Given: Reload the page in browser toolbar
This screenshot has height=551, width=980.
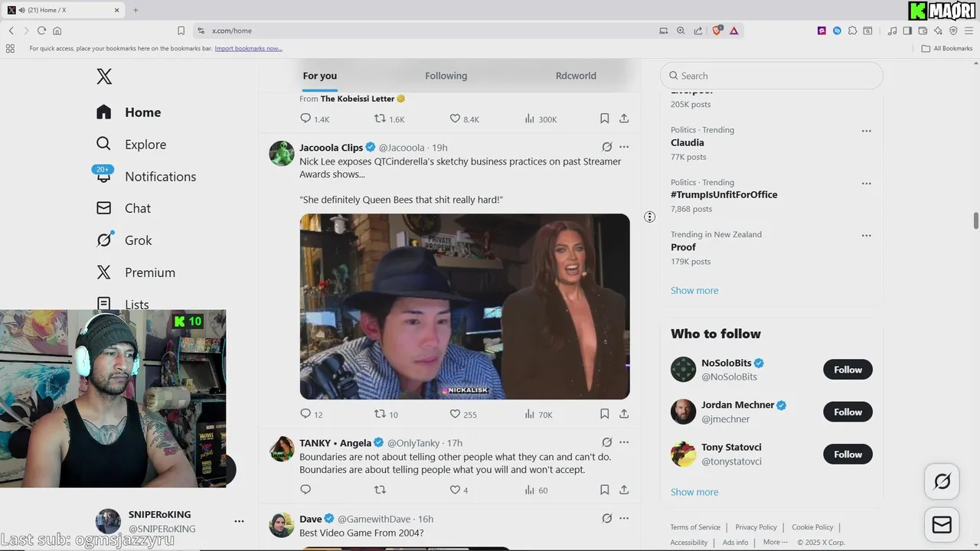Looking at the screenshot, I should coord(41,31).
